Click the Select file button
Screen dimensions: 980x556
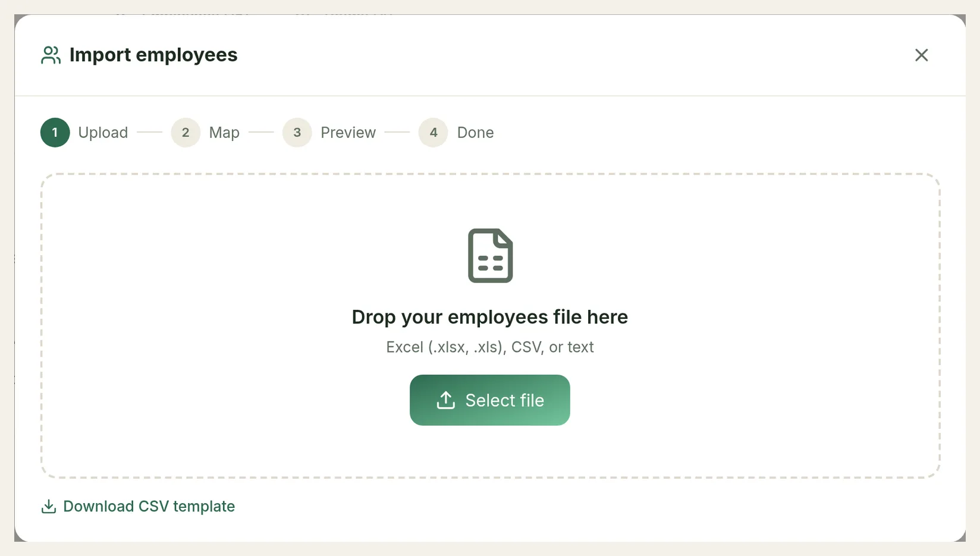pos(489,400)
